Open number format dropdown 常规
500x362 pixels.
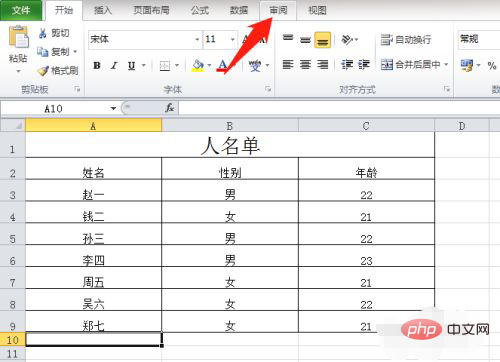[479, 39]
